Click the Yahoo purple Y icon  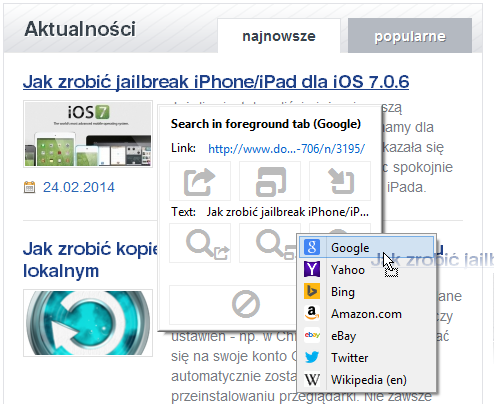pyautogui.click(x=312, y=269)
